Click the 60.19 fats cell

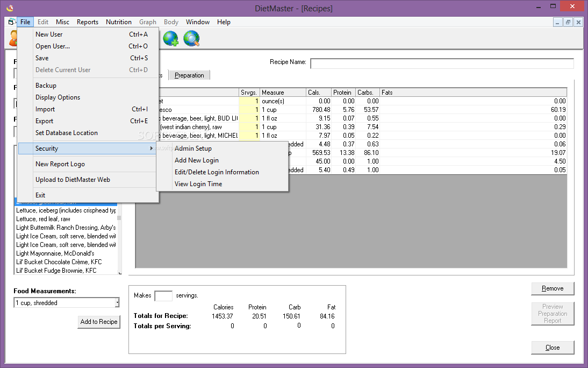(x=474, y=110)
